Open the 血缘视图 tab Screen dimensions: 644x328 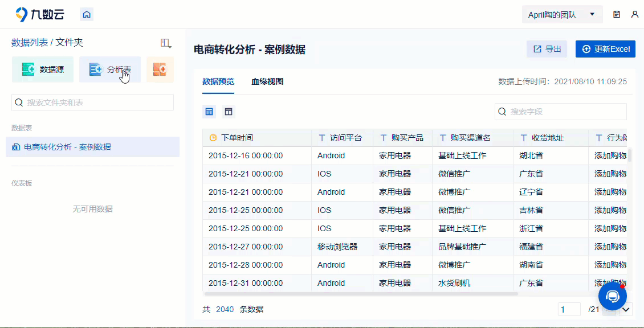[267, 81]
